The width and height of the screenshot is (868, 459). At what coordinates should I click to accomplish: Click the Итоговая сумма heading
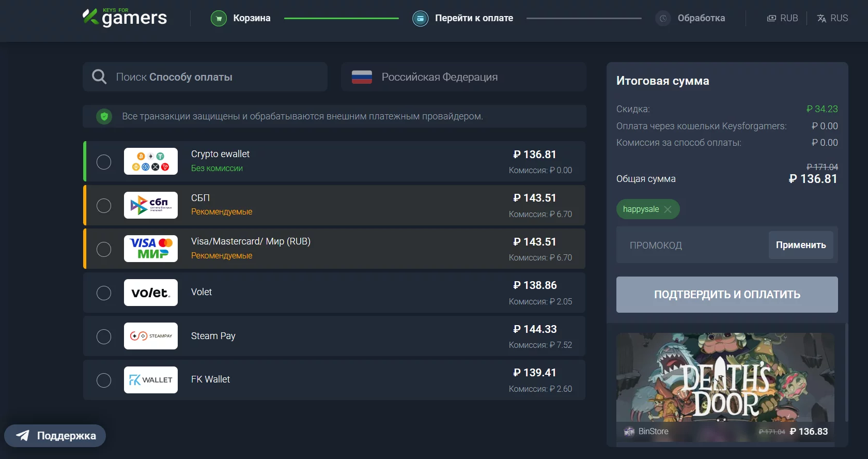tap(662, 81)
